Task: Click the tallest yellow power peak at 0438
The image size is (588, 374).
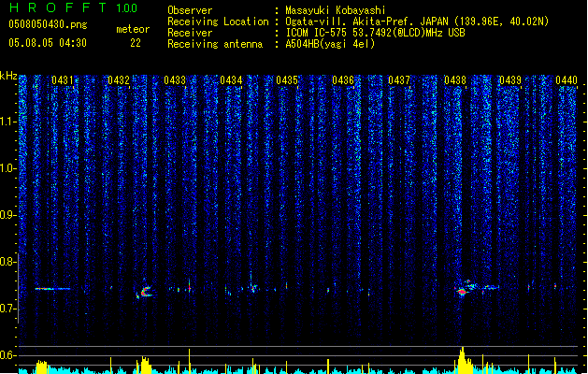Action: (x=463, y=360)
